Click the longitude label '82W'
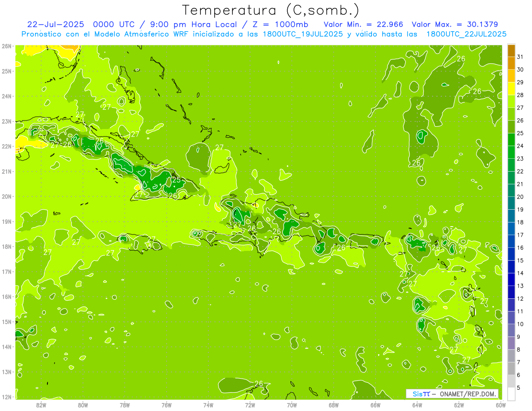The height and width of the screenshot is (411, 532). (x=41, y=405)
